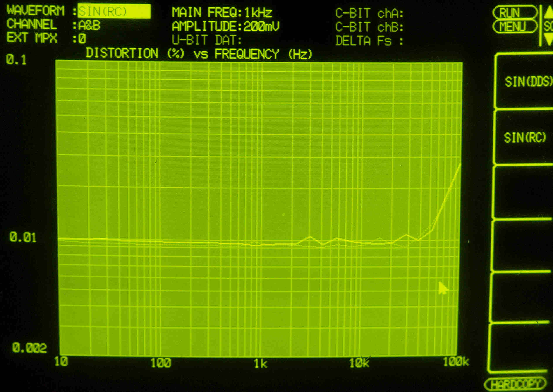The image size is (553, 392).
Task: Open the MENU button
Action: [x=514, y=27]
